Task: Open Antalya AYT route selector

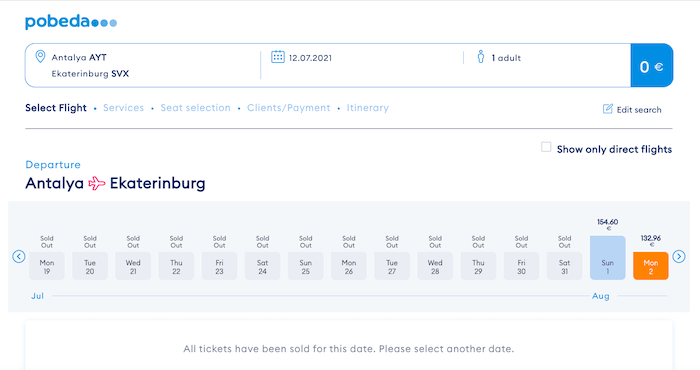Action: [79, 58]
